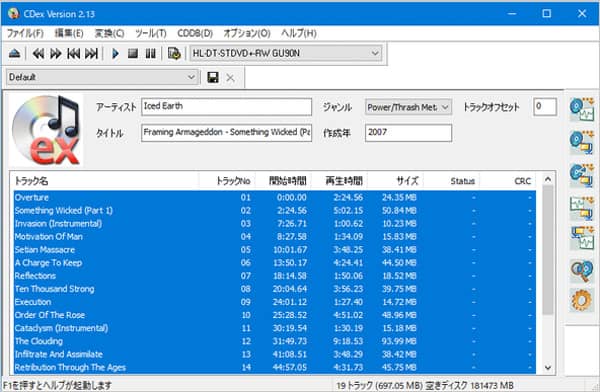The height and width of the screenshot is (392, 600).
Task: Open the オプション(O) menu
Action: tap(247, 33)
